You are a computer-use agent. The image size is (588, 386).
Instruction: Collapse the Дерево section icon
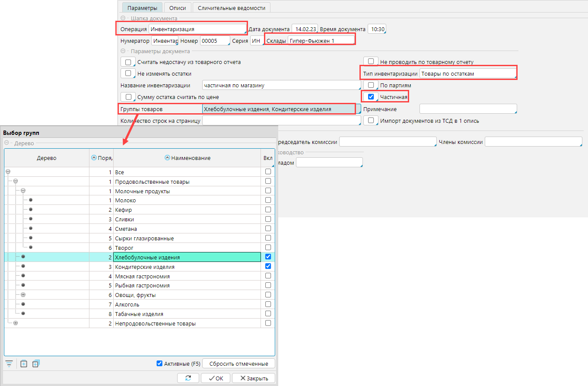tap(7, 143)
